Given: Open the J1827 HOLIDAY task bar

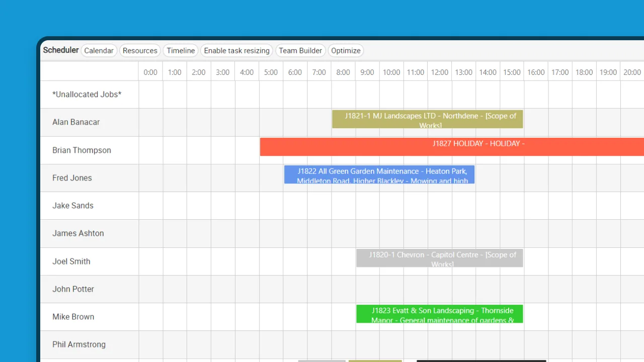Looking at the screenshot, I should [x=452, y=147].
